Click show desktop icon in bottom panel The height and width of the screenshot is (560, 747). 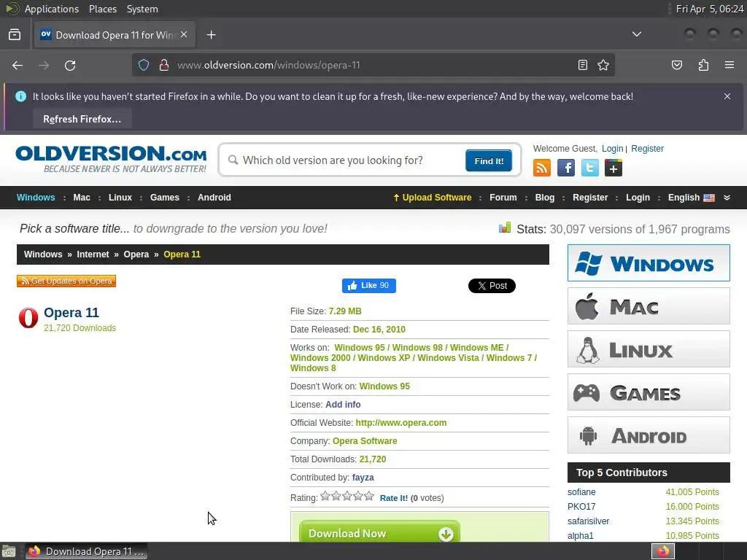[x=9, y=551]
